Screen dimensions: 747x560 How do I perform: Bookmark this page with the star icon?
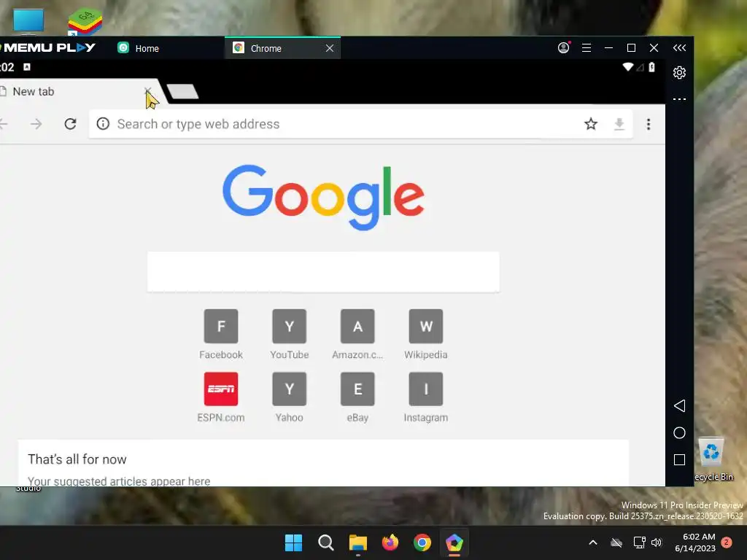pos(591,124)
